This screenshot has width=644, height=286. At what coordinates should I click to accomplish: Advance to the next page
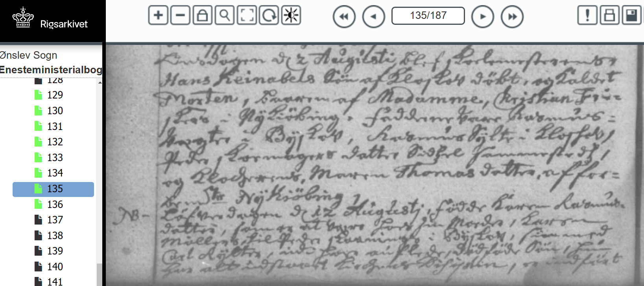point(483,17)
